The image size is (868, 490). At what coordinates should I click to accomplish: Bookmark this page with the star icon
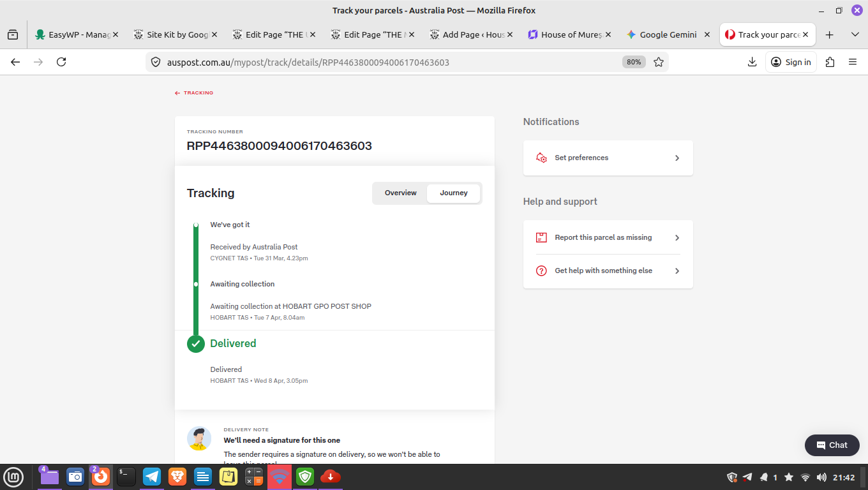pyautogui.click(x=659, y=62)
